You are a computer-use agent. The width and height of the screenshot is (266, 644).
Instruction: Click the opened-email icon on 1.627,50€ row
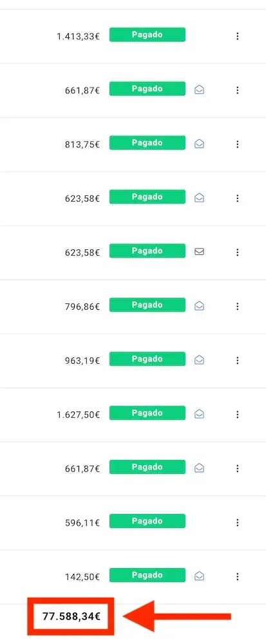pyautogui.click(x=199, y=414)
